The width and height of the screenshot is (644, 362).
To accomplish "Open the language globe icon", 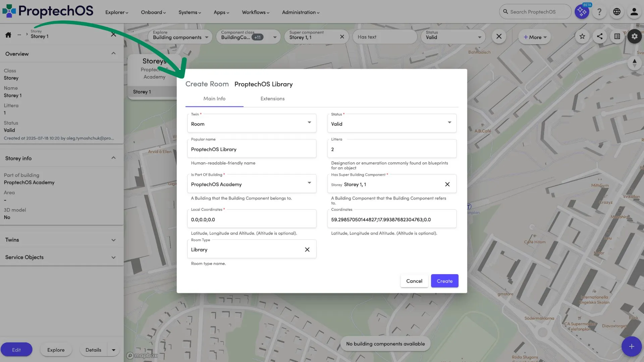I will 616,12.
